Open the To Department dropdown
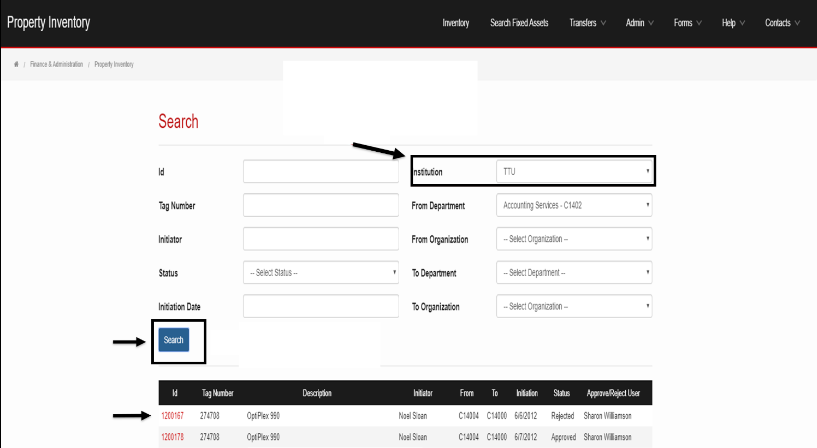The image size is (817, 448). (574, 272)
